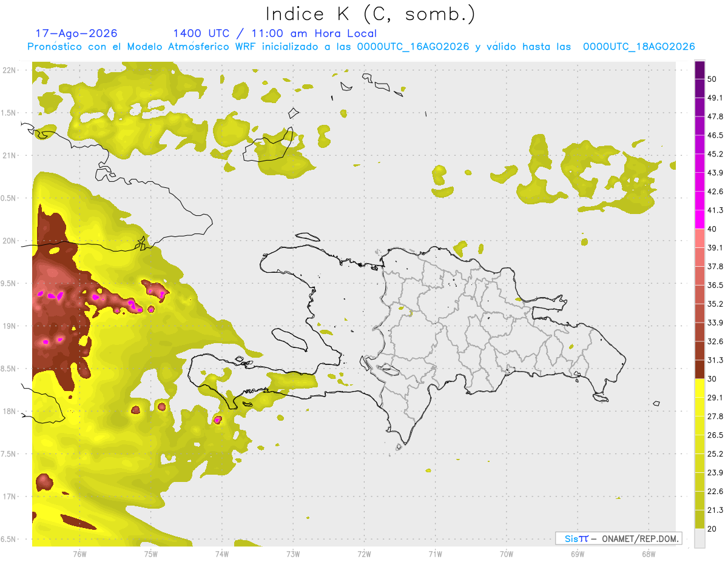The height and width of the screenshot is (562, 728).
Task: Select the date text "17-Ago-2026"
Action: pyautogui.click(x=76, y=33)
